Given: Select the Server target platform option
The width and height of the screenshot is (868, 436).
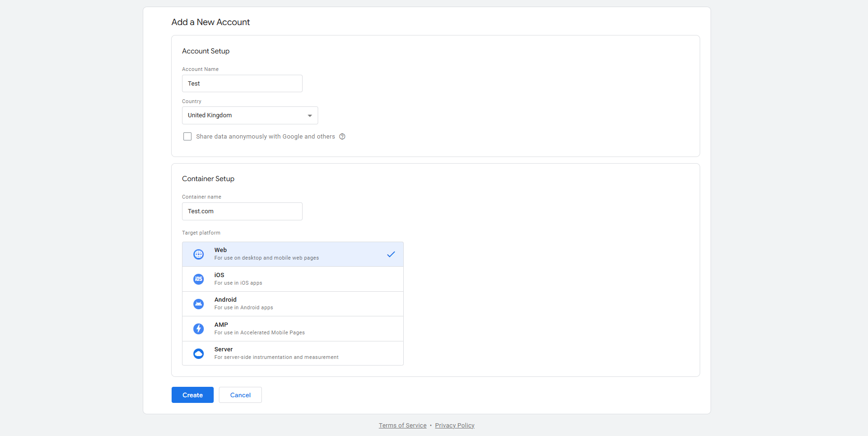Looking at the screenshot, I should (x=293, y=353).
